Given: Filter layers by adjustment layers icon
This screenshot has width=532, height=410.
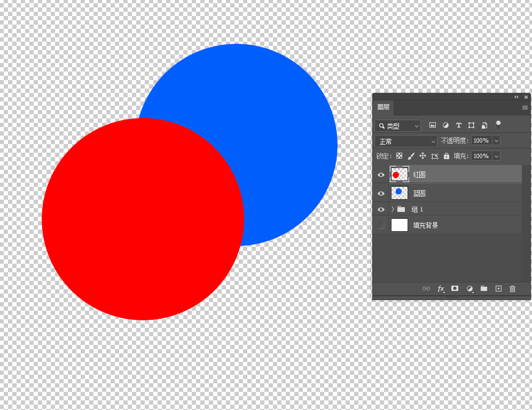Looking at the screenshot, I should click(445, 125).
